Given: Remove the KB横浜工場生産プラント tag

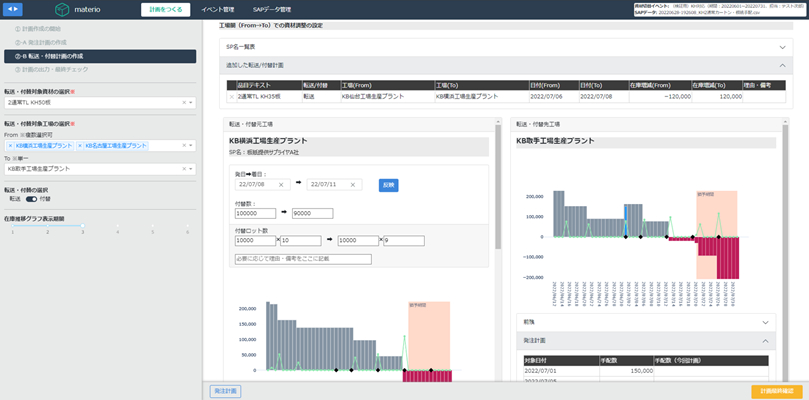Looking at the screenshot, I should pos(10,146).
